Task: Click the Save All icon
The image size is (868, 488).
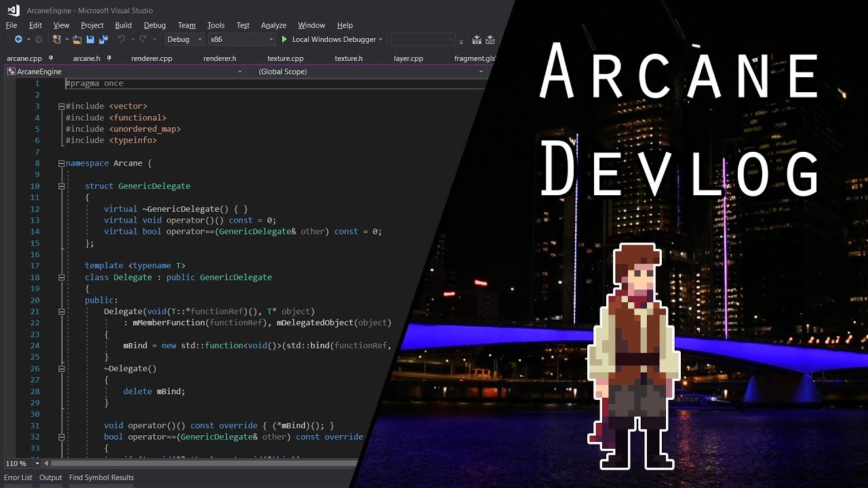Action: (x=103, y=39)
